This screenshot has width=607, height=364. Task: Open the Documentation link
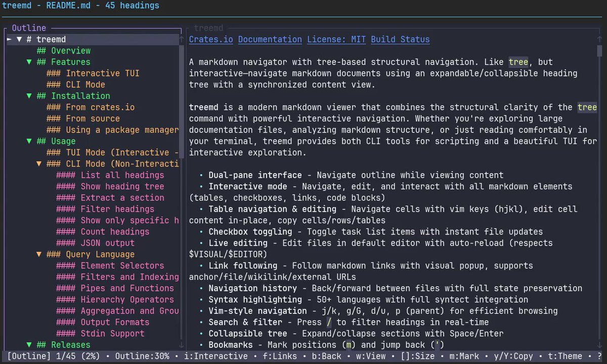pos(270,39)
